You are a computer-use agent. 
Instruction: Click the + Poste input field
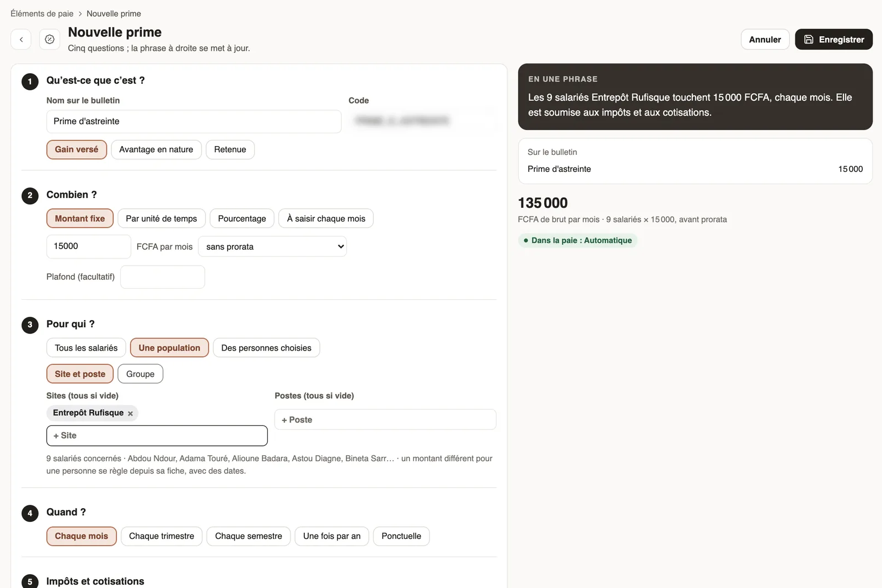pyautogui.click(x=385, y=419)
